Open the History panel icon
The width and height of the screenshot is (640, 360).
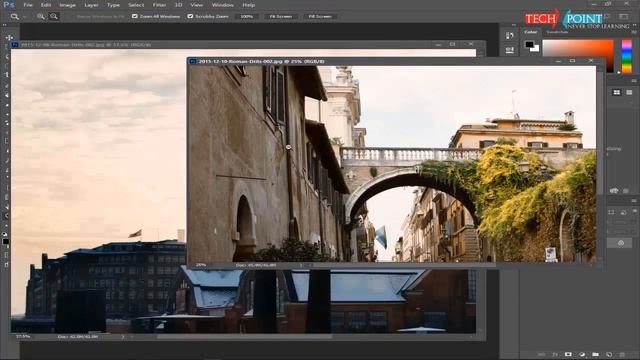510,36
